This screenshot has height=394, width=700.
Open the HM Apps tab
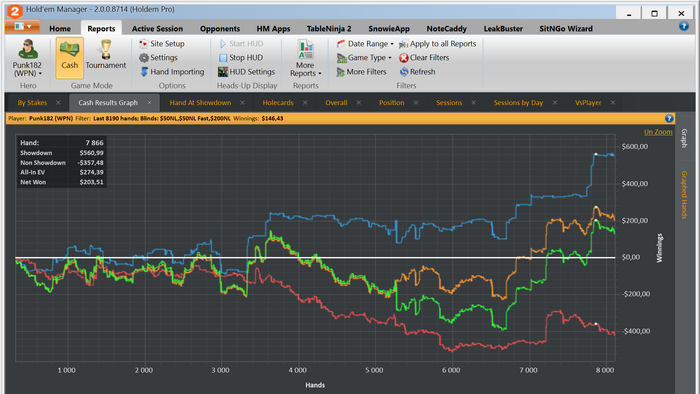tap(273, 29)
